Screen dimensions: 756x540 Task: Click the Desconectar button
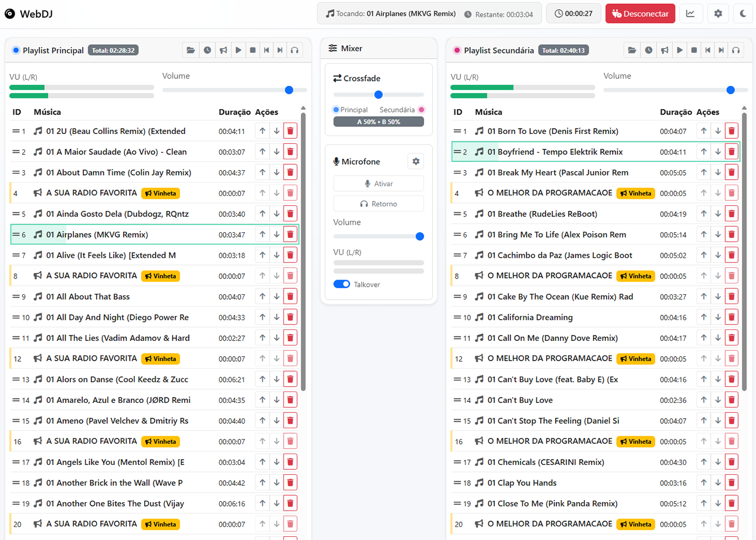pos(640,13)
